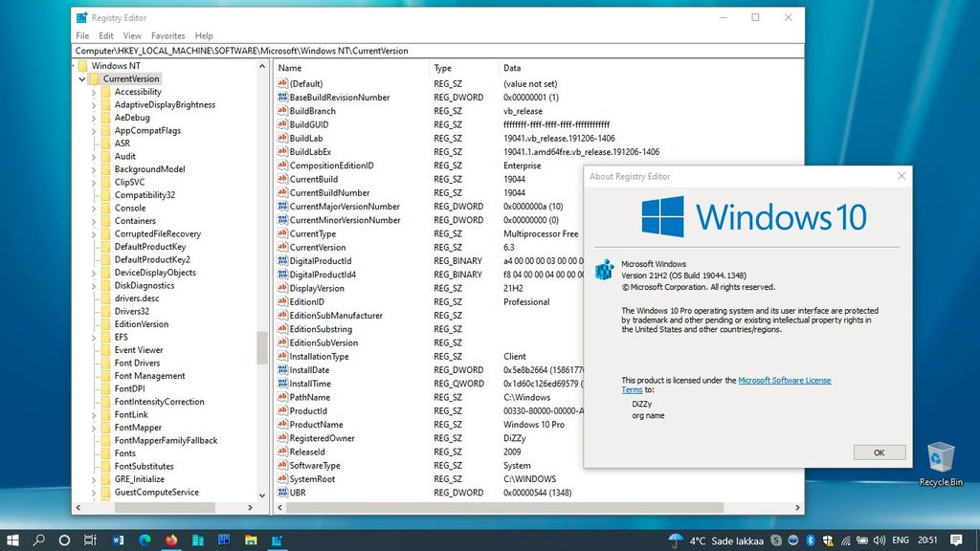
Task: Click the EditionID string icon
Action: (x=282, y=301)
